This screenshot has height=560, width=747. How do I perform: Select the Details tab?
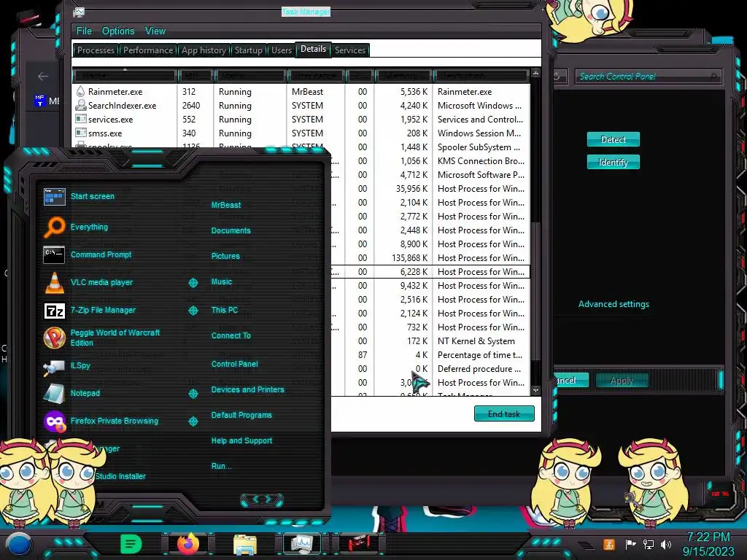(x=314, y=49)
